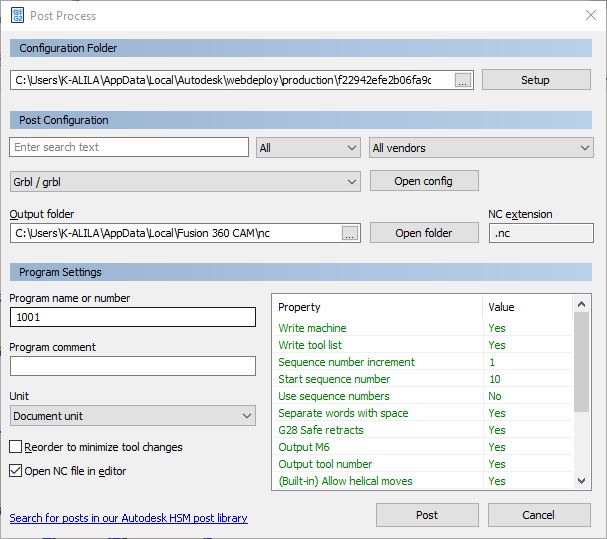
Task: Uncheck Open NC file in editor
Action: (x=16, y=471)
